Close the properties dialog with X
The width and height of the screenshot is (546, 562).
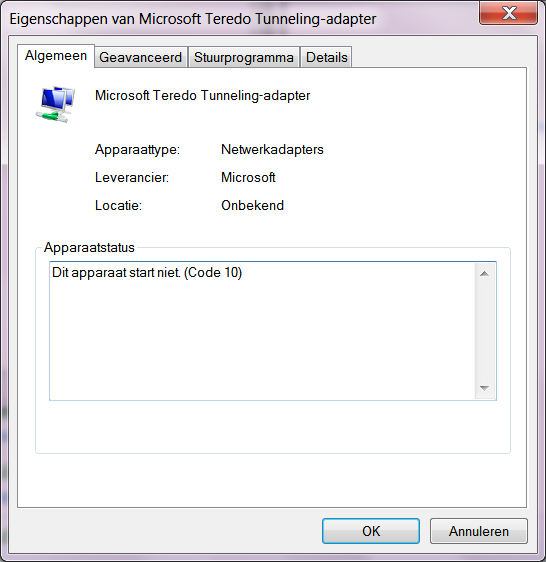pyautogui.click(x=508, y=13)
